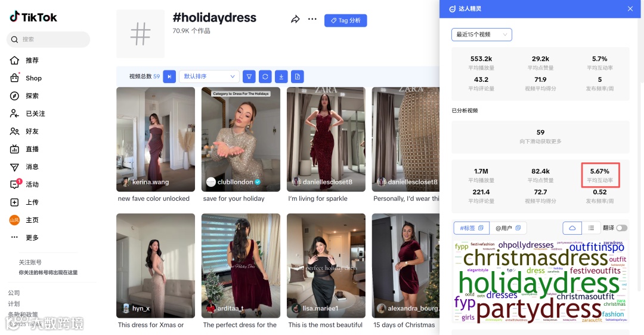The image size is (644, 335).
Task: Click the filter funnel icon in video toolbar
Action: pyautogui.click(x=249, y=76)
